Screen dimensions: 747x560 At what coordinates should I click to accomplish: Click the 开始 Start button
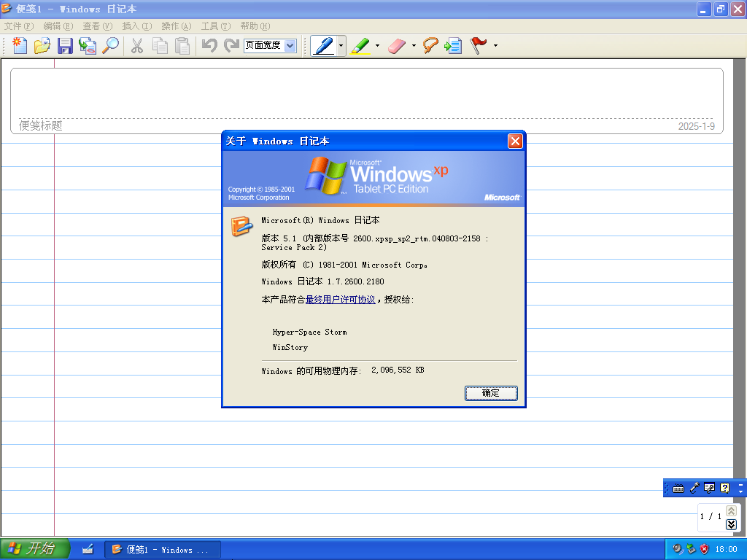point(34,549)
